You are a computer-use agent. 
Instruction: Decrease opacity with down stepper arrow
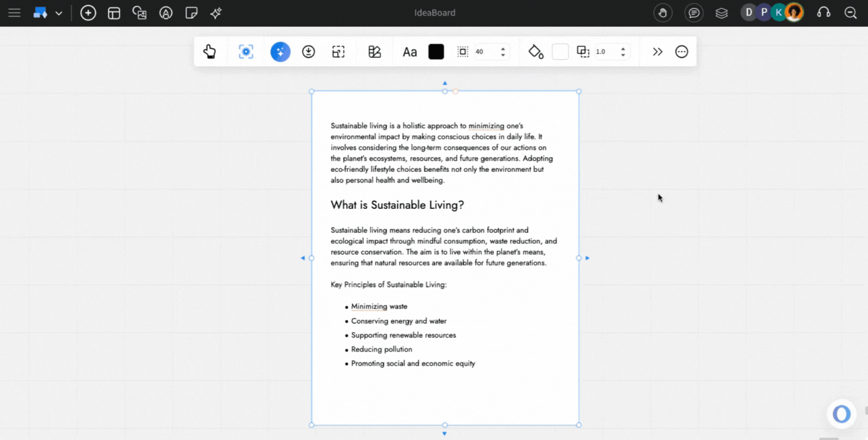[623, 55]
